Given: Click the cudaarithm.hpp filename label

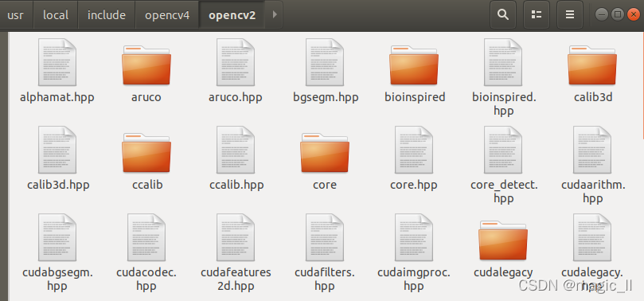Looking at the screenshot, I should pyautogui.click(x=593, y=191).
